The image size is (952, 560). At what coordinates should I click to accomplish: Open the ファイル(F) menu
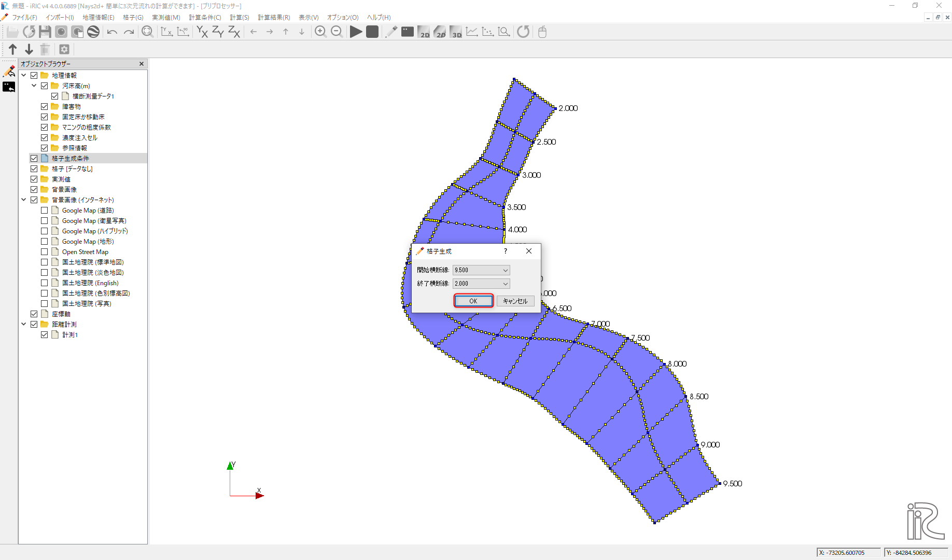[24, 17]
